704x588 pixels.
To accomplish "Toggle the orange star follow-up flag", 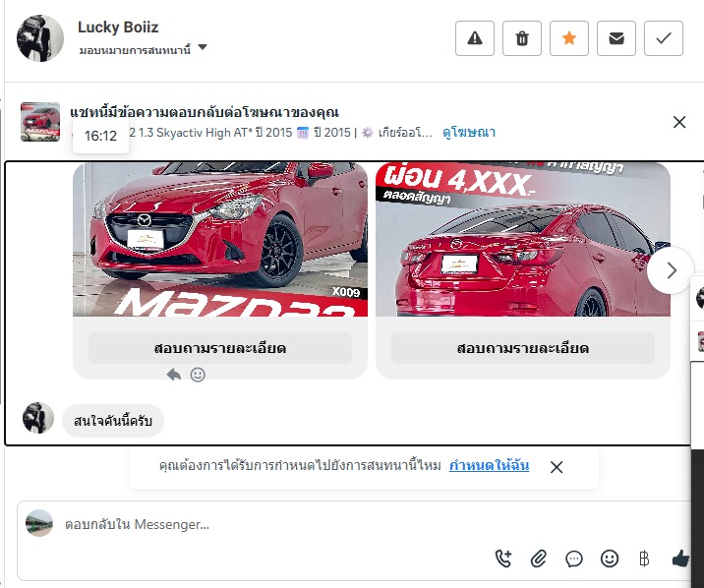I will click(x=569, y=38).
